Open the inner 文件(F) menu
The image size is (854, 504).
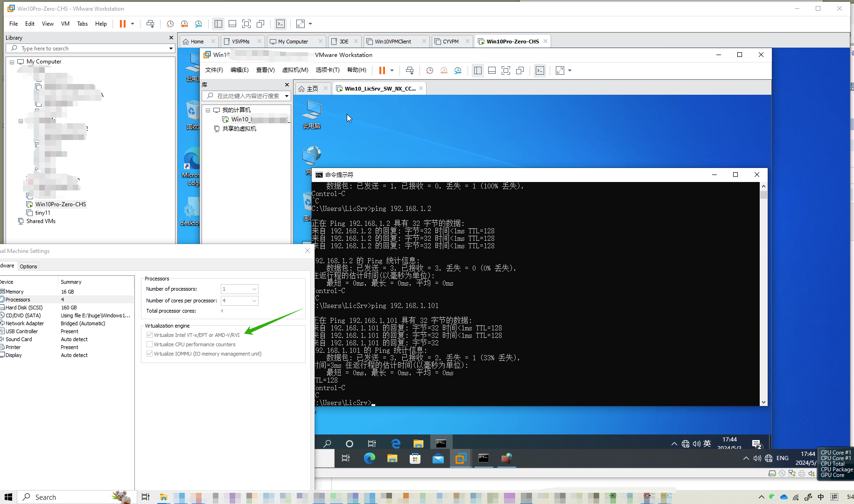214,70
